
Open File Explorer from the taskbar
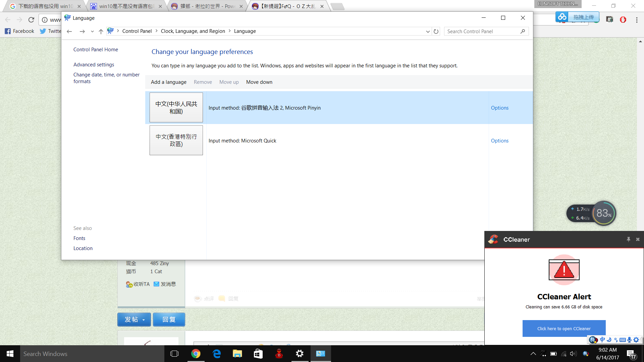[x=237, y=354]
